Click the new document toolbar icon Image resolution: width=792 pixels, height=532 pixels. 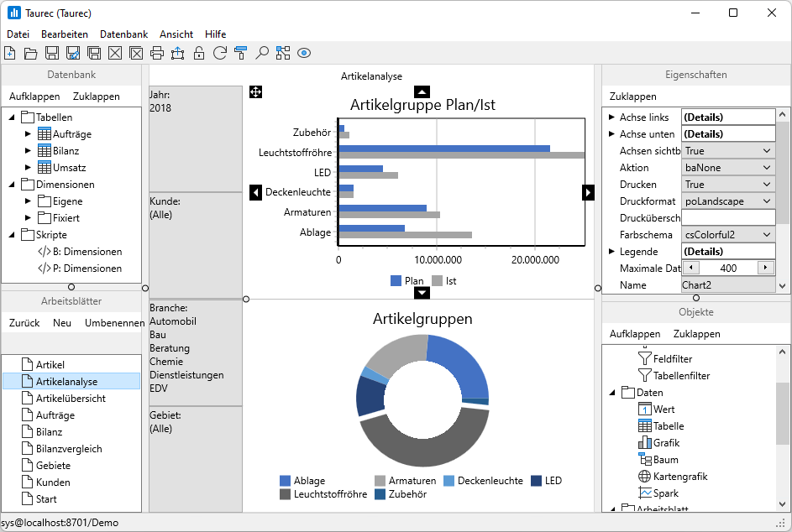(x=10, y=54)
